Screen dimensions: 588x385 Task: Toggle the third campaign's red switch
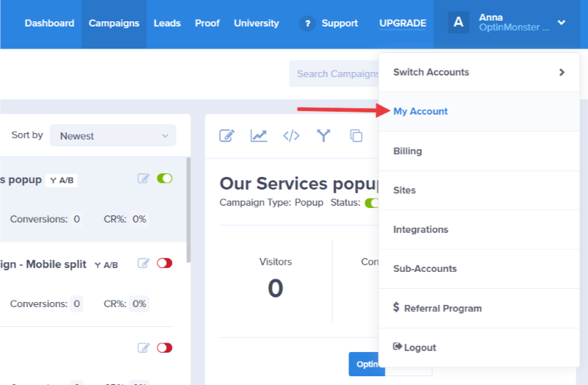click(165, 348)
